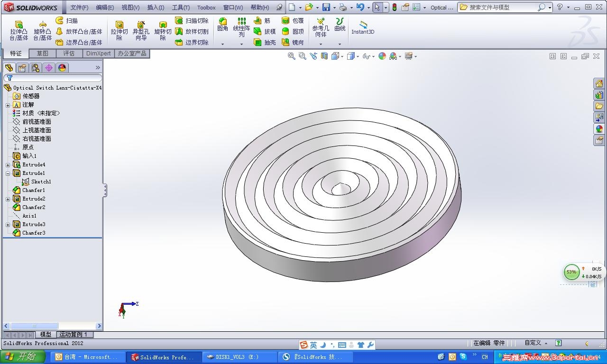Viewport: 607px width, 364px height.
Task: Pick the Revolved Cut (旋转切除) tool
Action: 163,31
